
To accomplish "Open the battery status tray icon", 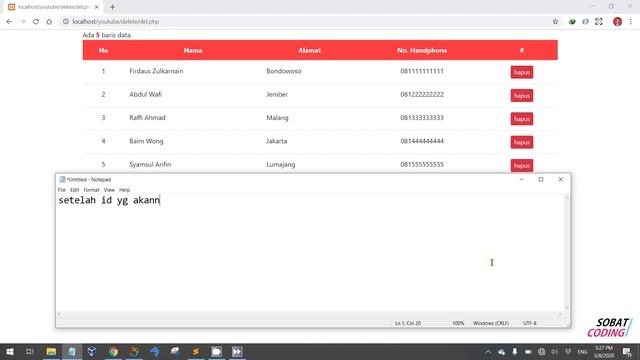I will click(x=528, y=352).
